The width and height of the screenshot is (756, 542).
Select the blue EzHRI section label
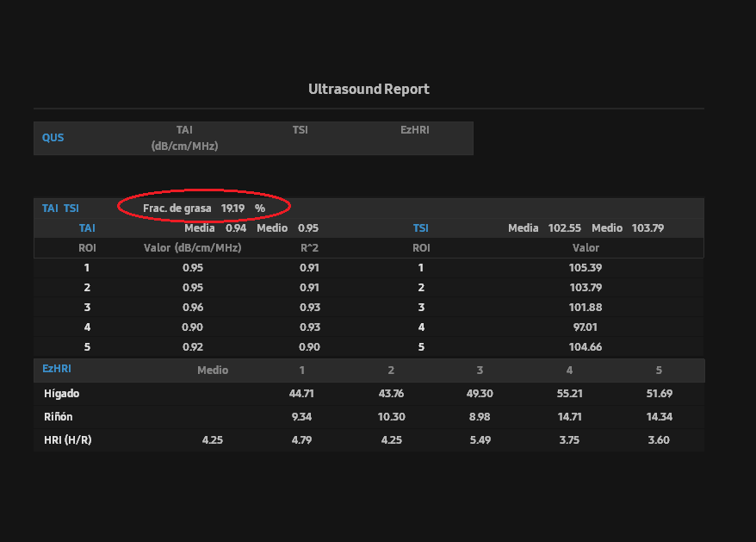tap(57, 369)
